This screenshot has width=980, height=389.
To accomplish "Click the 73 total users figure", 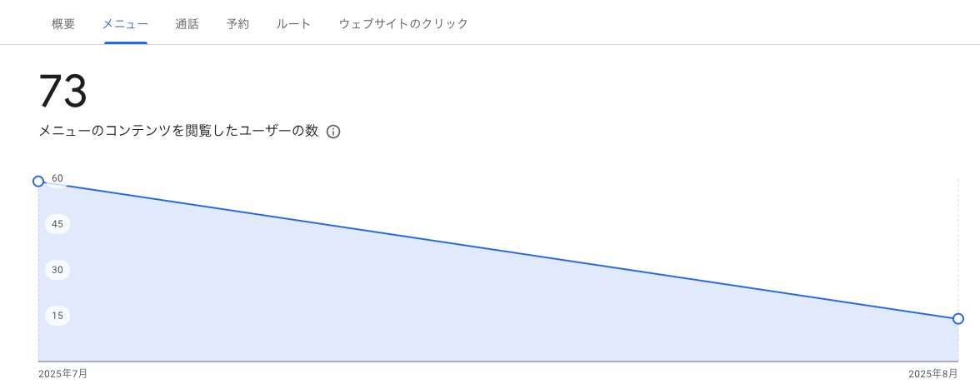I will [x=62, y=92].
